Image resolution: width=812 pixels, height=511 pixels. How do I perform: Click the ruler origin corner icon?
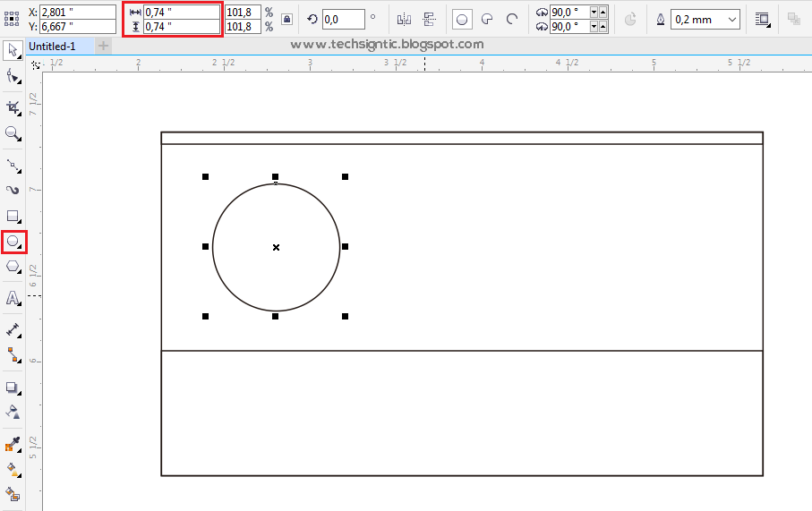pyautogui.click(x=35, y=65)
